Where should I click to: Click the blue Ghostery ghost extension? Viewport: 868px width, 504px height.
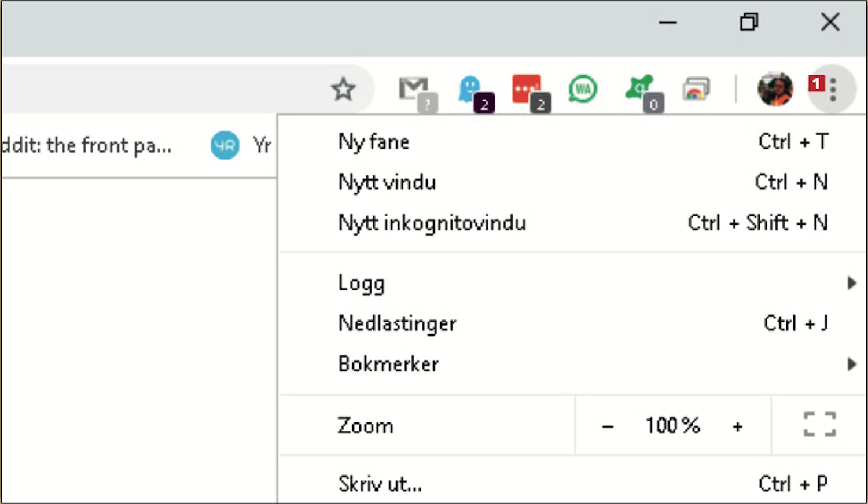tap(470, 90)
